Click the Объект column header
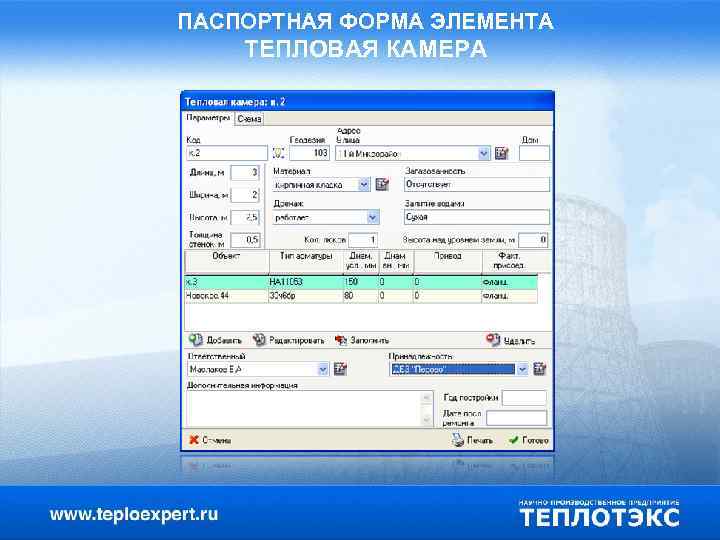The width and height of the screenshot is (720, 540). coord(227,261)
